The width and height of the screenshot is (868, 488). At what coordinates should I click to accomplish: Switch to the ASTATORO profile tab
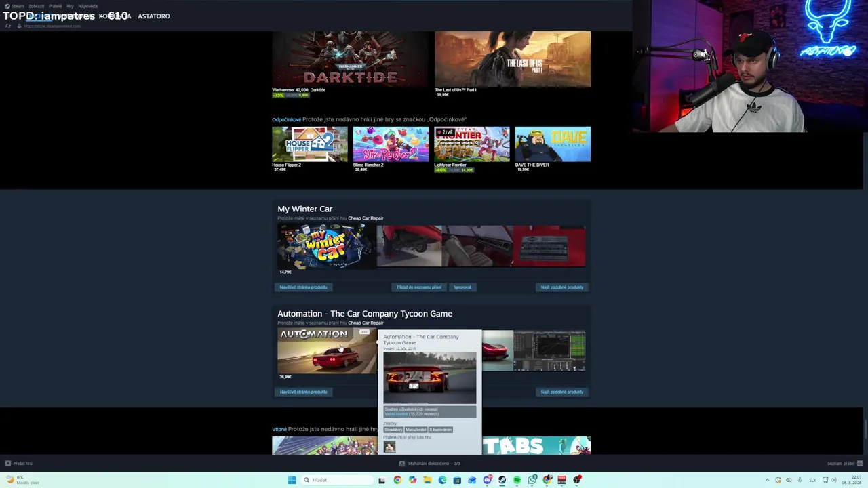point(154,16)
